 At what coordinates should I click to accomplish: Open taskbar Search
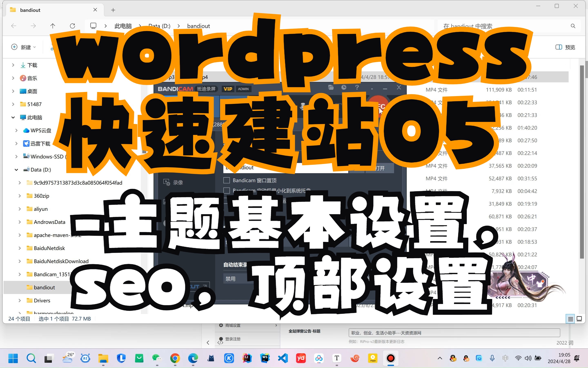31,358
